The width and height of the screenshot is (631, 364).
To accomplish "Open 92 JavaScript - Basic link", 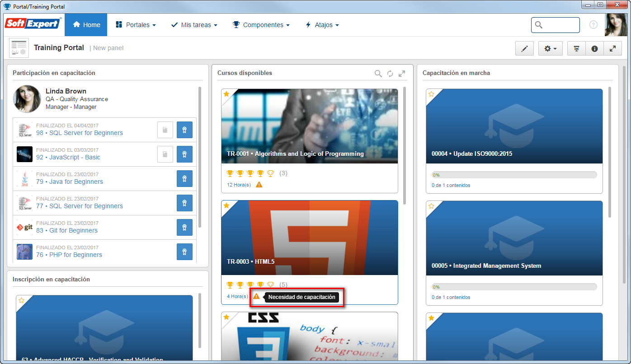I will click(x=68, y=157).
